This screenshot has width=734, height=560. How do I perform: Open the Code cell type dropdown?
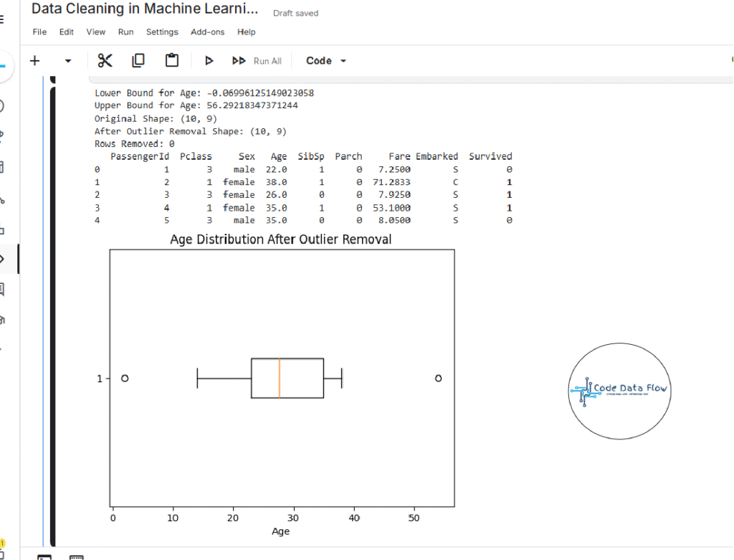pyautogui.click(x=326, y=61)
